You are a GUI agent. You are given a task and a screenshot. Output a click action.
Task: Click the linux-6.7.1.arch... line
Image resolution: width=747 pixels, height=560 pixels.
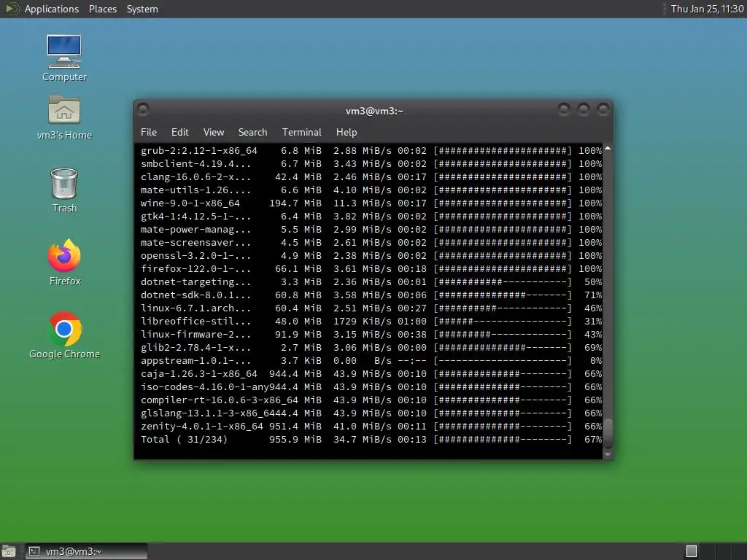click(x=371, y=308)
